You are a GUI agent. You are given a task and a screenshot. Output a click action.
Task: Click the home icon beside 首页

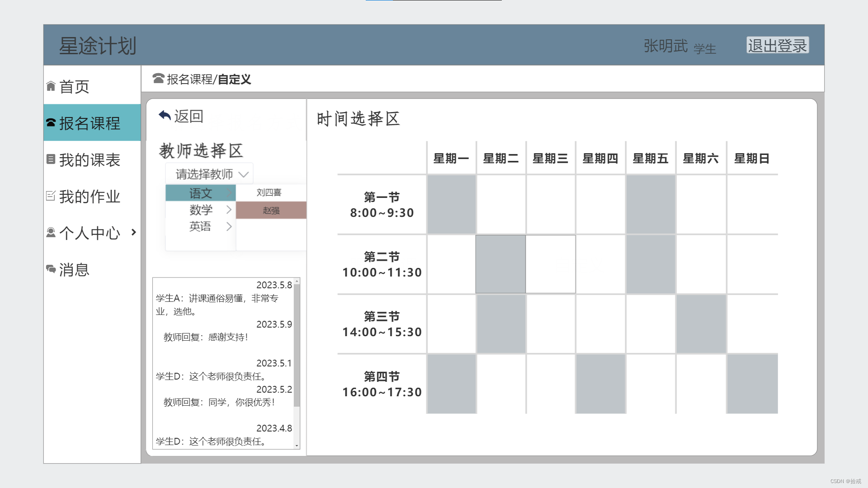[x=51, y=86]
